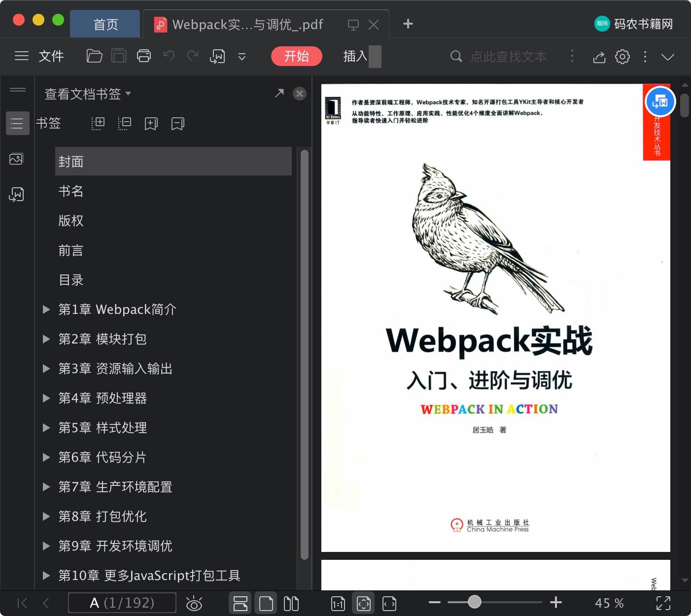Switch to the 首页 tab

tap(105, 24)
